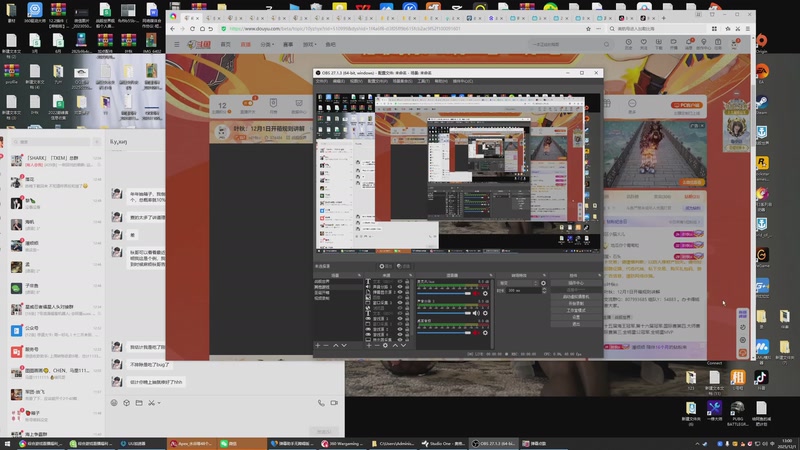This screenshot has height=450, width=800.
Task: Adjust 声音分离 3 volume slider
Action: point(444,313)
